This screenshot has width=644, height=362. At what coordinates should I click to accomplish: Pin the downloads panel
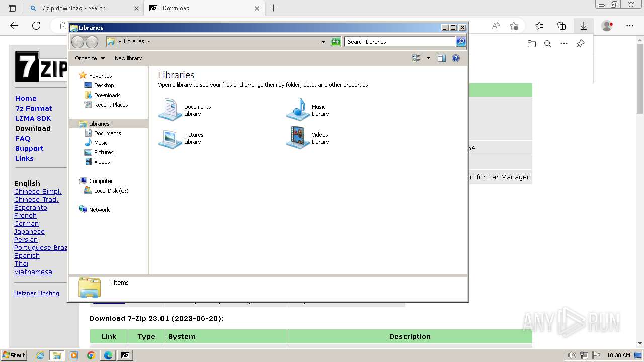pos(580,44)
